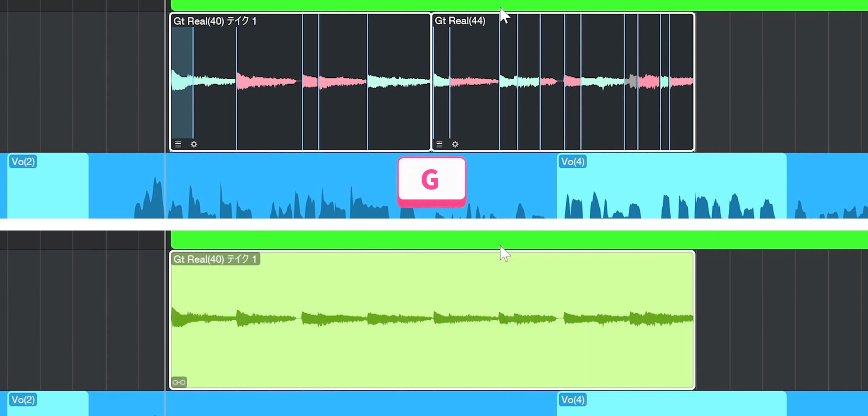868x416 pixels.
Task: Click first bend marker line in Gt Real(44) event
Action: point(450,83)
